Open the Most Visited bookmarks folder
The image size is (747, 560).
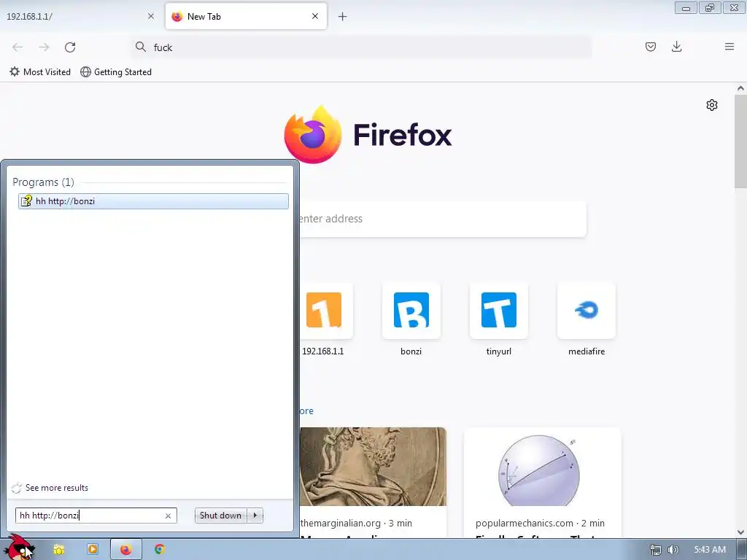tap(40, 72)
